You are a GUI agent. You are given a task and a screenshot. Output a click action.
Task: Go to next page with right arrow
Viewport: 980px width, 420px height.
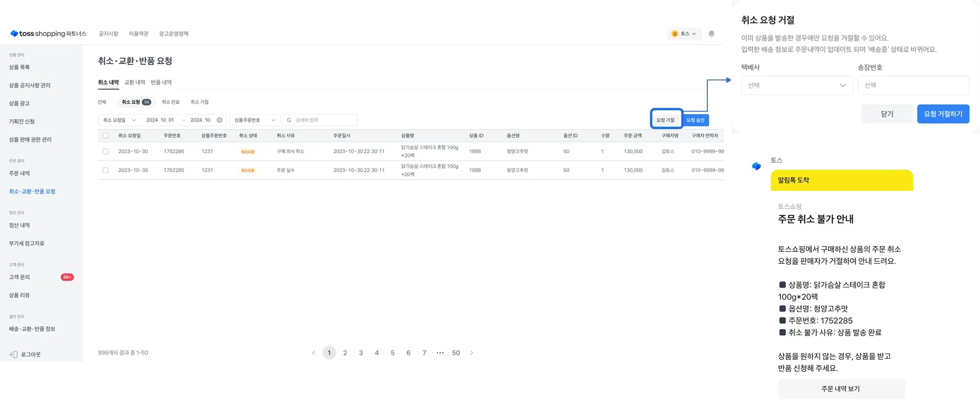pyautogui.click(x=472, y=353)
